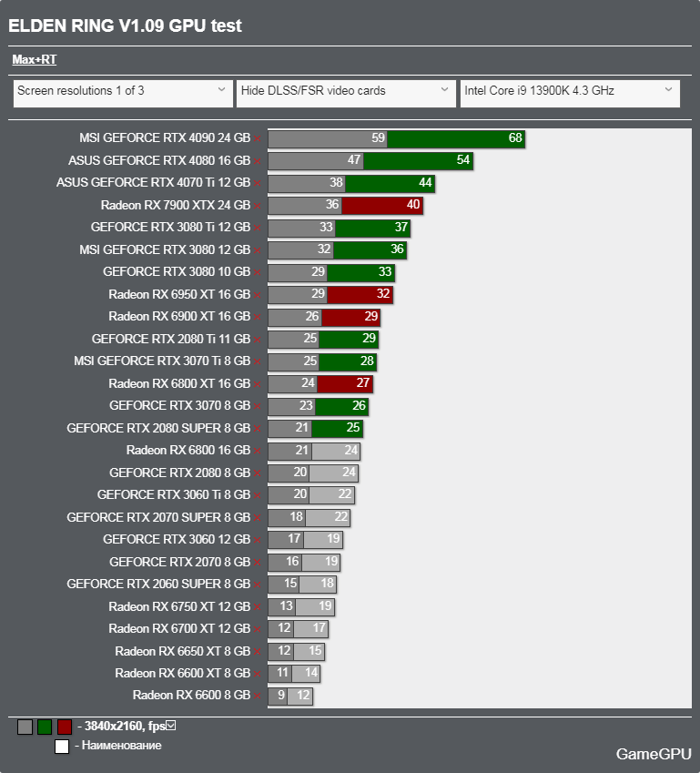Click the GameGPU logo text
Viewport: 700px width, 773px height.
[654, 754]
